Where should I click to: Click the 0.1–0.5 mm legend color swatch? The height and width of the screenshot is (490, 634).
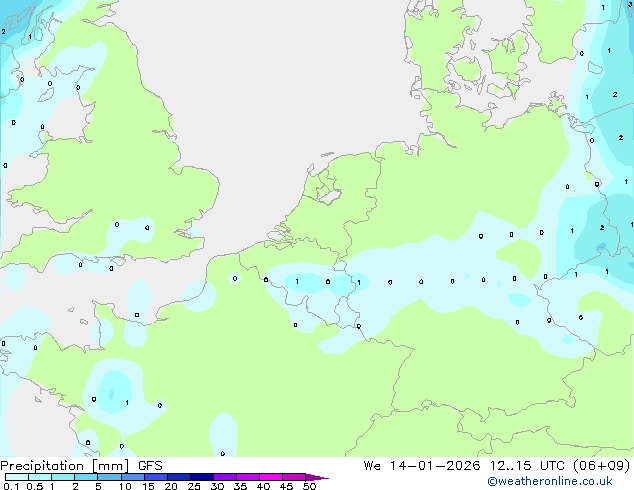click(x=17, y=477)
